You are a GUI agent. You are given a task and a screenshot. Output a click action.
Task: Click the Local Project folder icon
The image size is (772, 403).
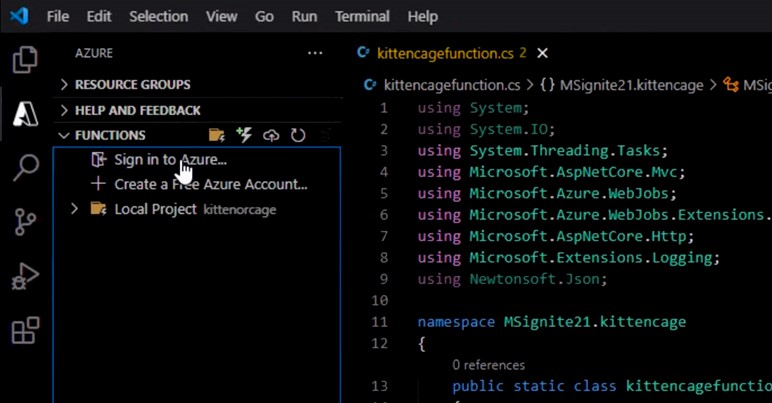[98, 209]
